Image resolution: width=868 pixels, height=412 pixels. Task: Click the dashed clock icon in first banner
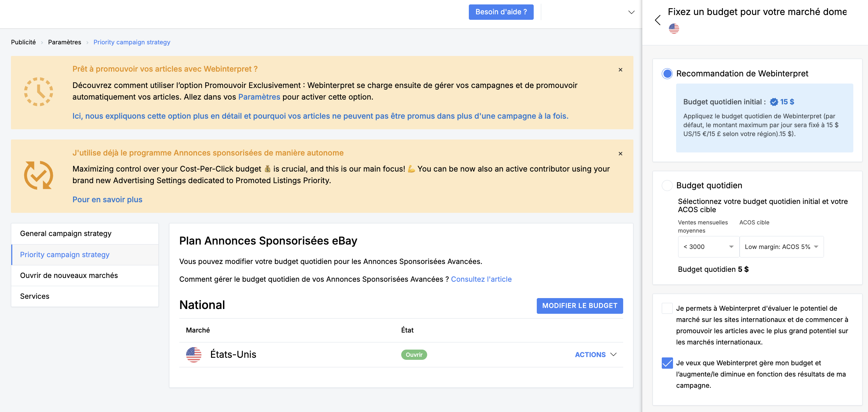(39, 92)
